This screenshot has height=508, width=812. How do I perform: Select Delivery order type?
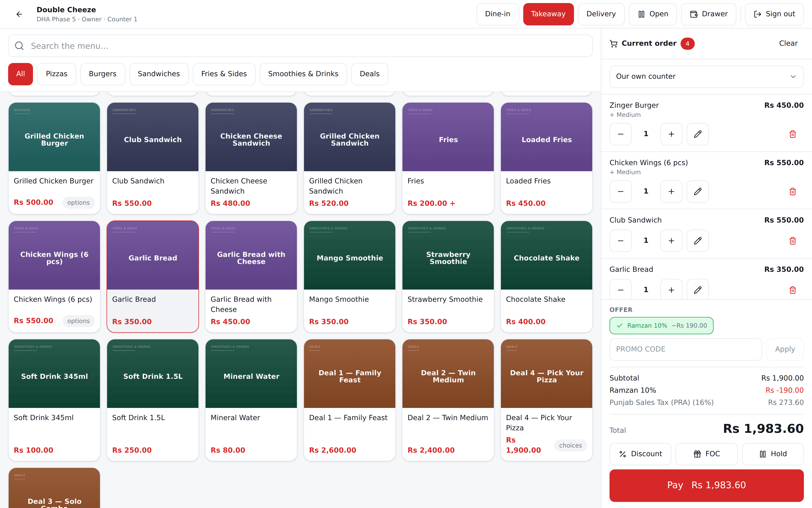601,14
